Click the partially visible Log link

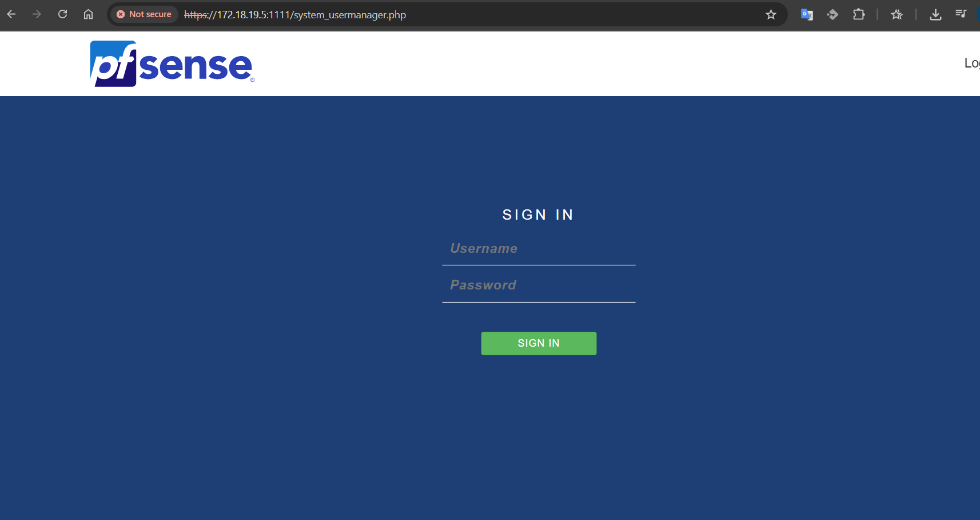tap(971, 63)
